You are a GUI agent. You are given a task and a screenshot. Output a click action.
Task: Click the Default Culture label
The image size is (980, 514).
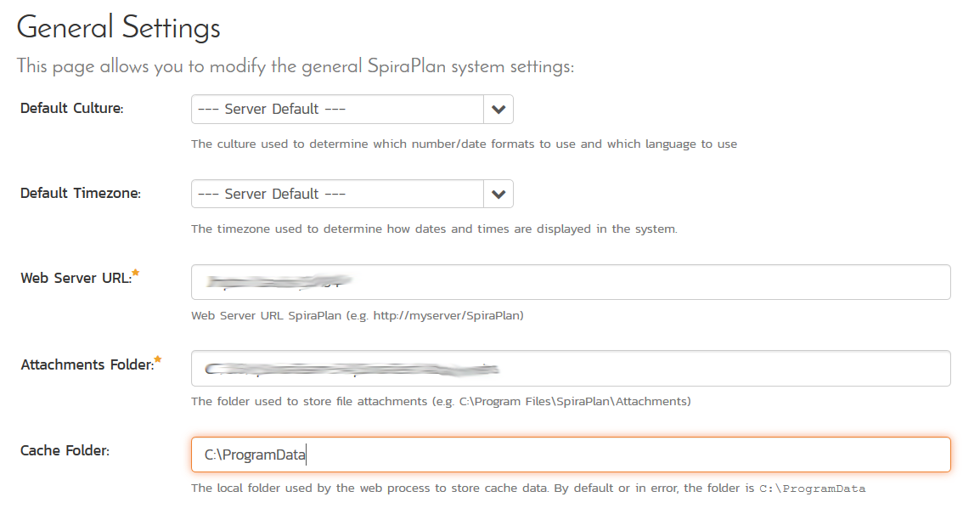[x=72, y=108]
